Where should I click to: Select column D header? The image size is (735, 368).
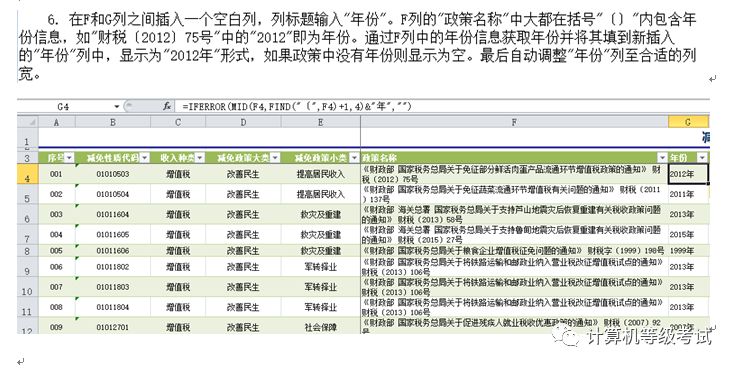coord(243,122)
